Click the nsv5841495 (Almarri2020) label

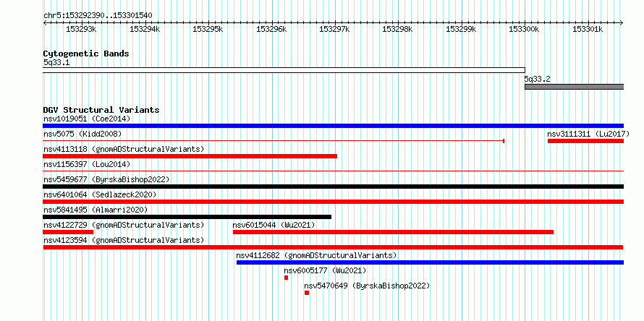(96, 210)
